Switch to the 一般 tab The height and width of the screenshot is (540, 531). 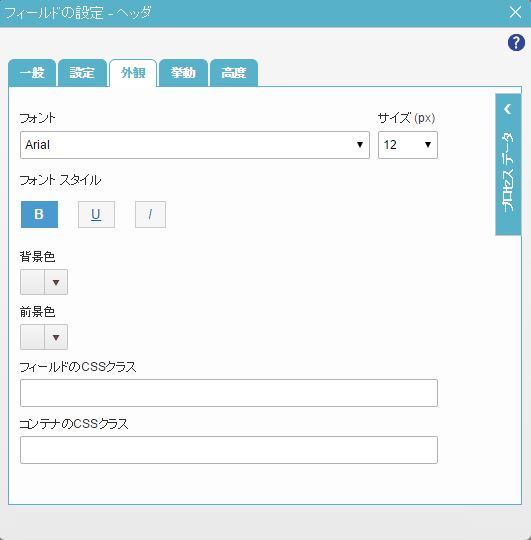(x=32, y=73)
